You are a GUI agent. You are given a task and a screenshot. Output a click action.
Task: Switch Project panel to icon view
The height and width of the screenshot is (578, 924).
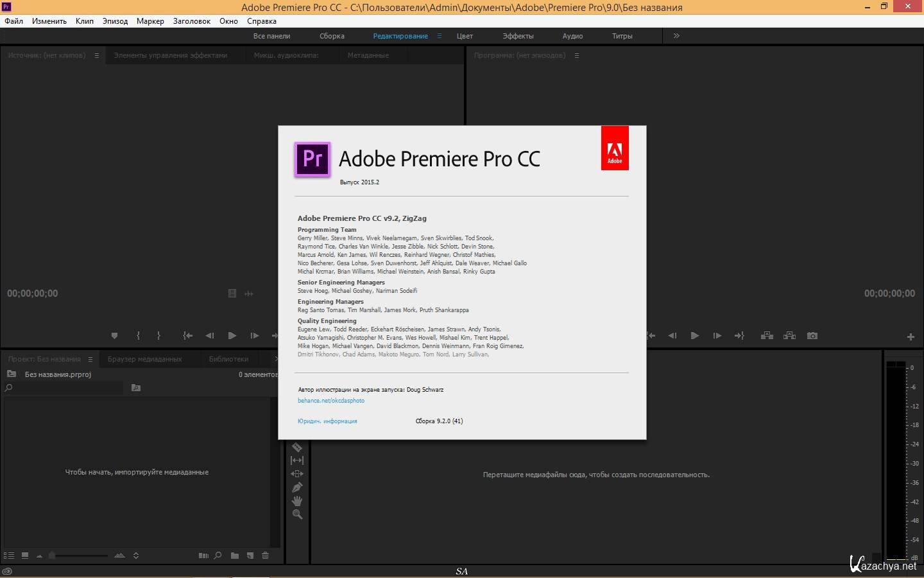(x=24, y=556)
